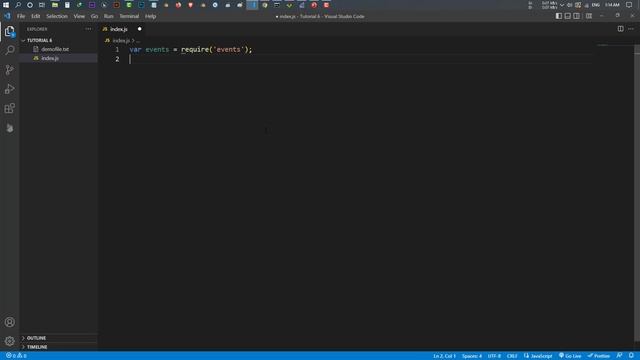
Task: Toggle the Secondary Side Bar layout button
Action: (x=576, y=16)
